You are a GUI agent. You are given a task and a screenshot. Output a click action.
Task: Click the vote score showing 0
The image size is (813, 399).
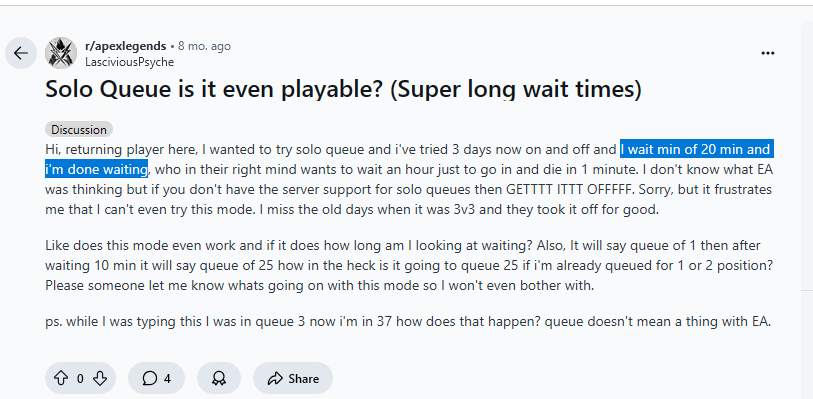tap(80, 379)
